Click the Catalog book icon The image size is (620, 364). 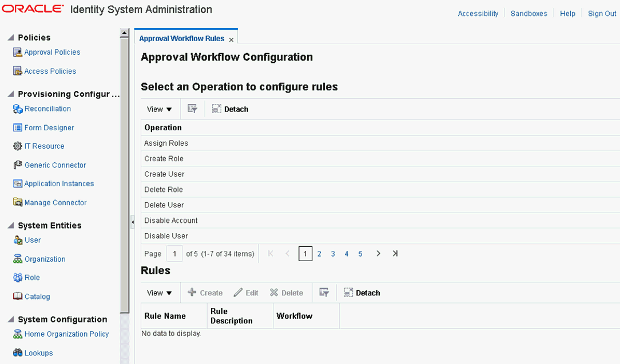coord(17,297)
